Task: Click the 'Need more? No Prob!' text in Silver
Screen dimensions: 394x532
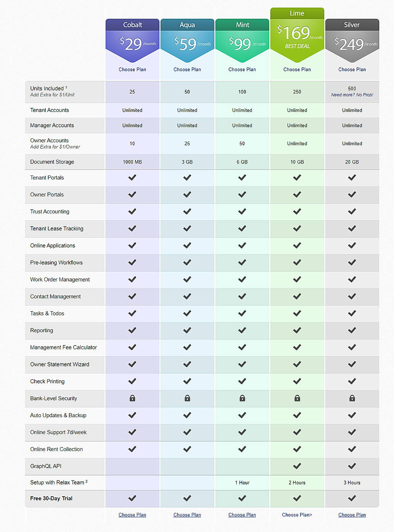Action: tap(352, 95)
